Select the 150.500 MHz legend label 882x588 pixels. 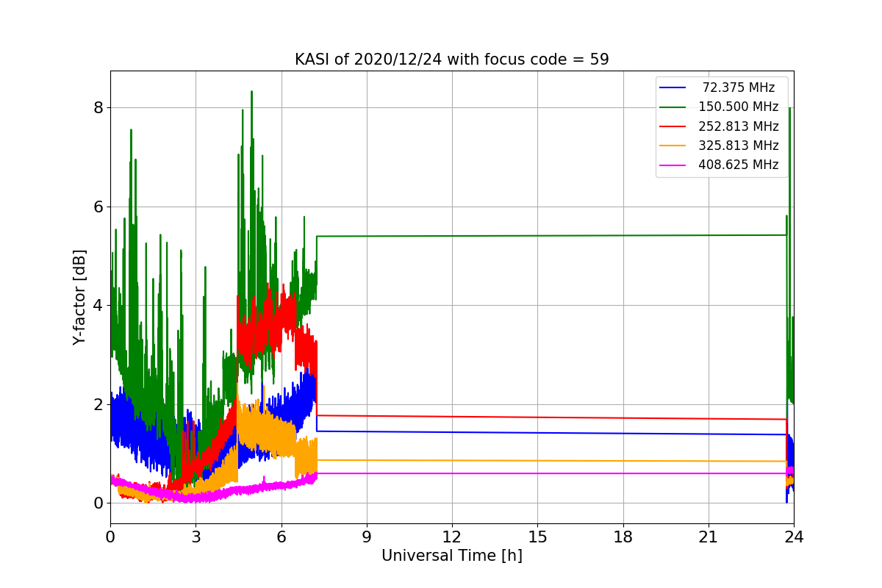tap(739, 107)
